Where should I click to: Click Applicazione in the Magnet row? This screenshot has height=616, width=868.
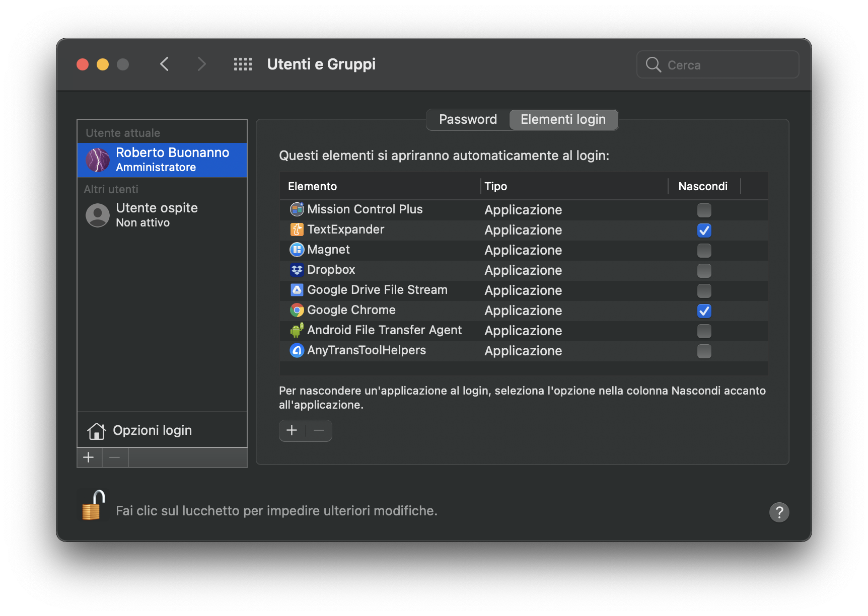[523, 250]
